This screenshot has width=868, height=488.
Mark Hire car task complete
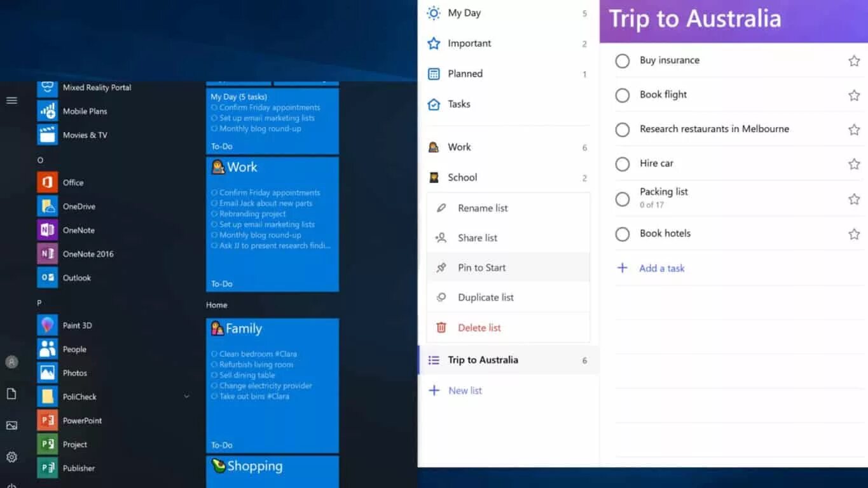click(x=623, y=164)
